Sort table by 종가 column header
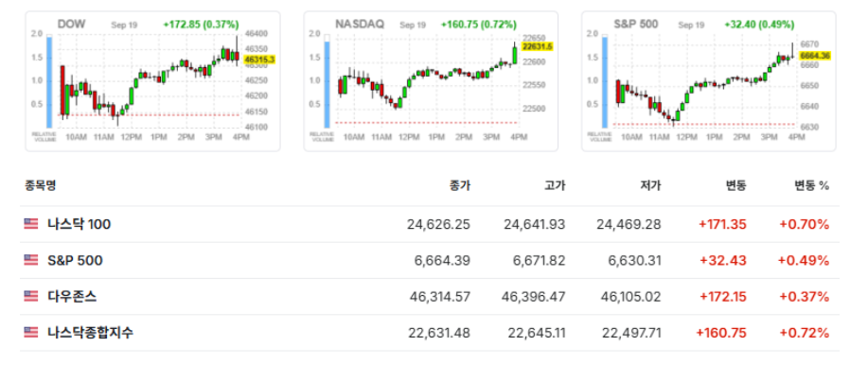Image resolution: width=868 pixels, height=381 pixels. [460, 186]
